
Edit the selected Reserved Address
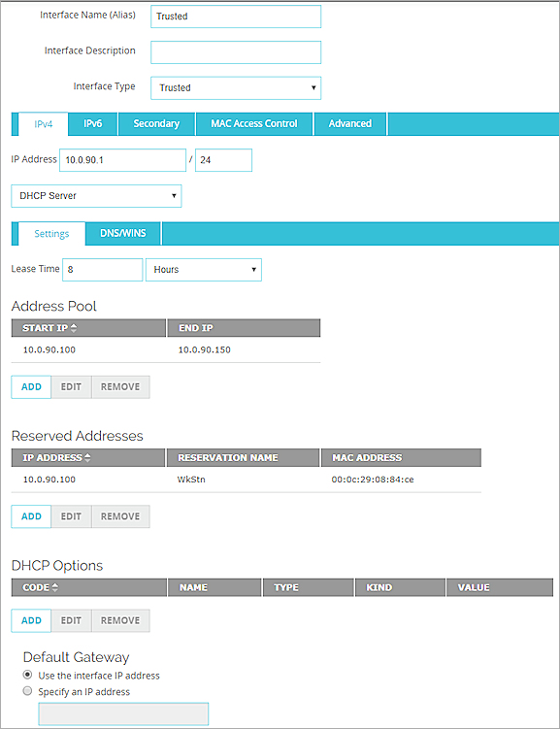tap(71, 516)
